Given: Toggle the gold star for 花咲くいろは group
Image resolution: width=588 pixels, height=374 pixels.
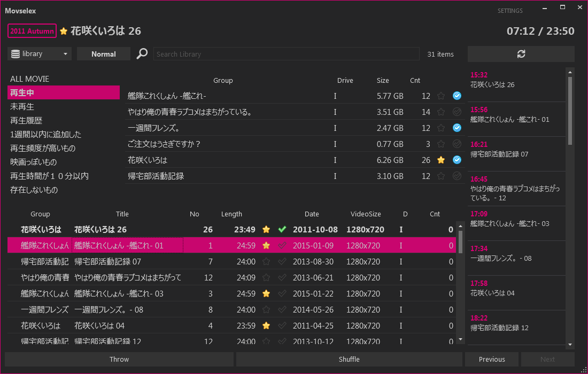Looking at the screenshot, I should pyautogui.click(x=441, y=160).
